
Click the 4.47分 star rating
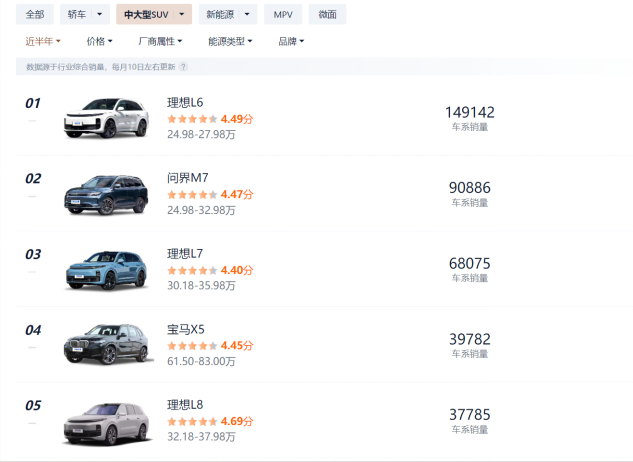[210, 195]
